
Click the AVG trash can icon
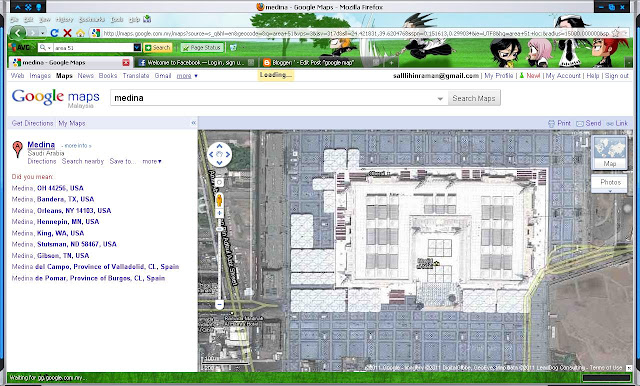tap(233, 48)
